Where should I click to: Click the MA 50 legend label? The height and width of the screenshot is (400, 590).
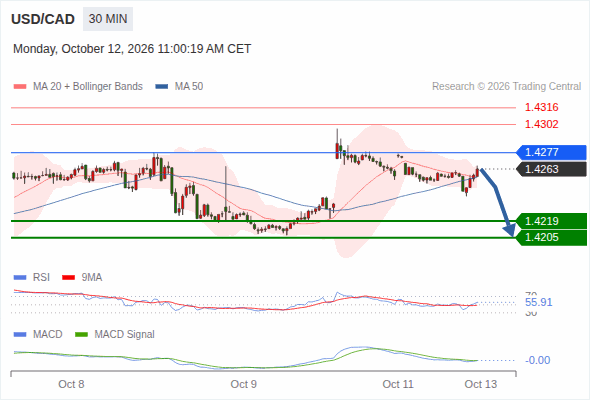pos(189,87)
